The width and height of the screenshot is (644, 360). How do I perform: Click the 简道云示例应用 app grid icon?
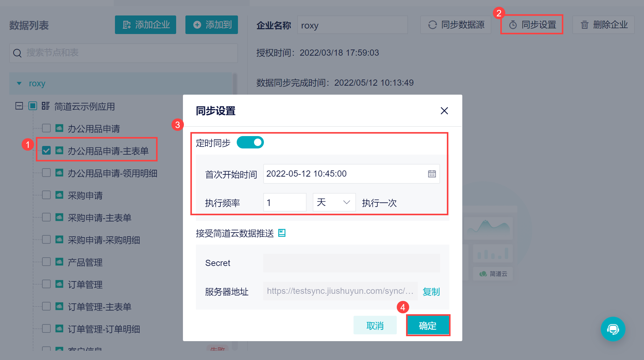(x=45, y=106)
